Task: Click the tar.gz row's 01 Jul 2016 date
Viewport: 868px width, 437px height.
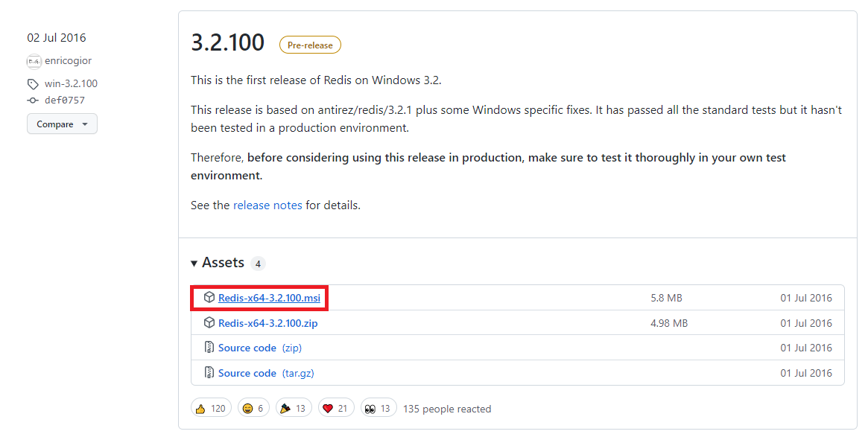Action: coord(806,373)
